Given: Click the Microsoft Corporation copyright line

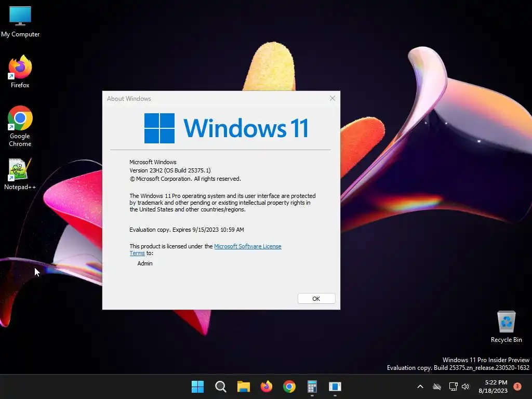Looking at the screenshot, I should click(185, 179).
